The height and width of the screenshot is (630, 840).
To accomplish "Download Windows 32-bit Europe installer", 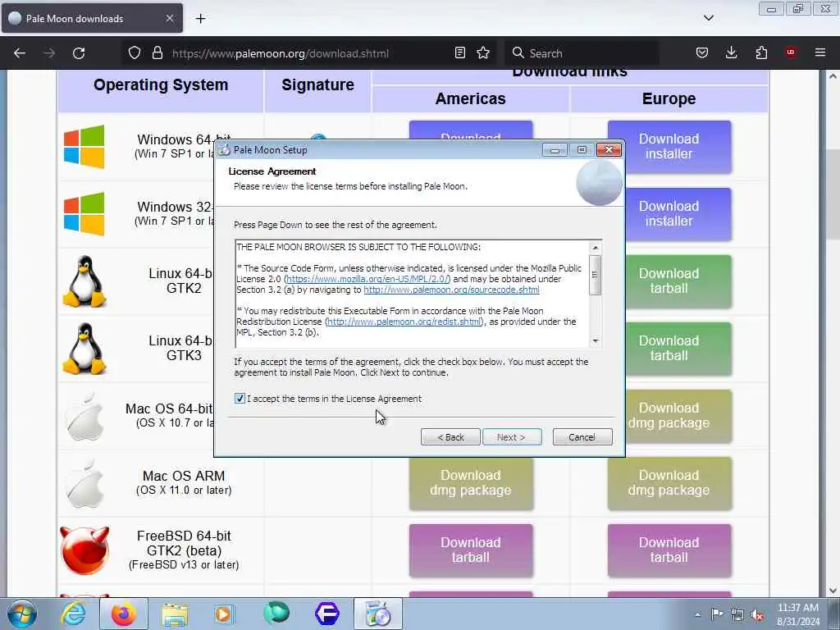I will [669, 214].
